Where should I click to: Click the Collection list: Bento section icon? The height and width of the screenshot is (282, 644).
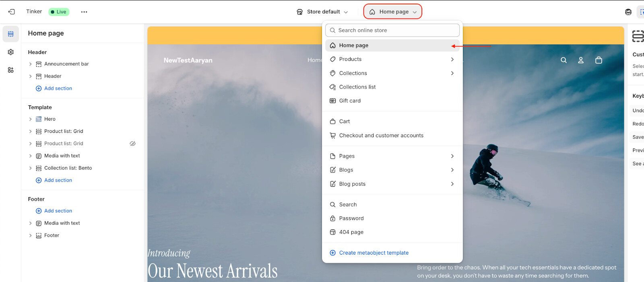click(x=39, y=168)
